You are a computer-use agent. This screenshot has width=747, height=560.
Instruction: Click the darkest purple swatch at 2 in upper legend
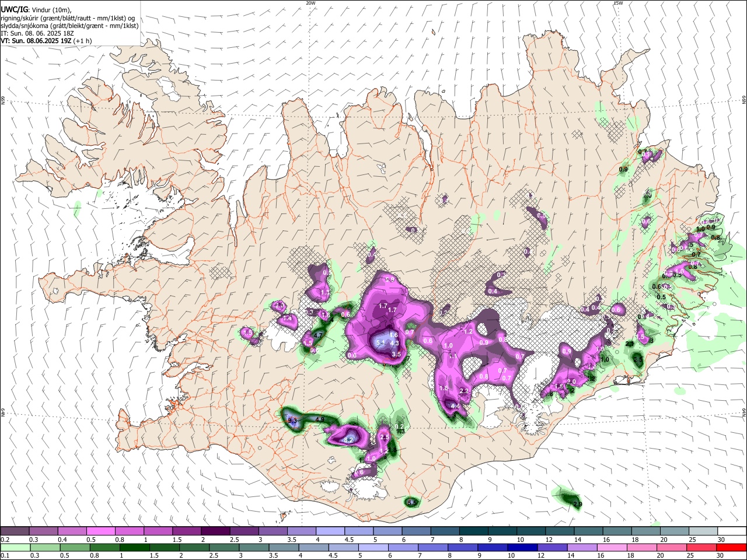(215, 531)
